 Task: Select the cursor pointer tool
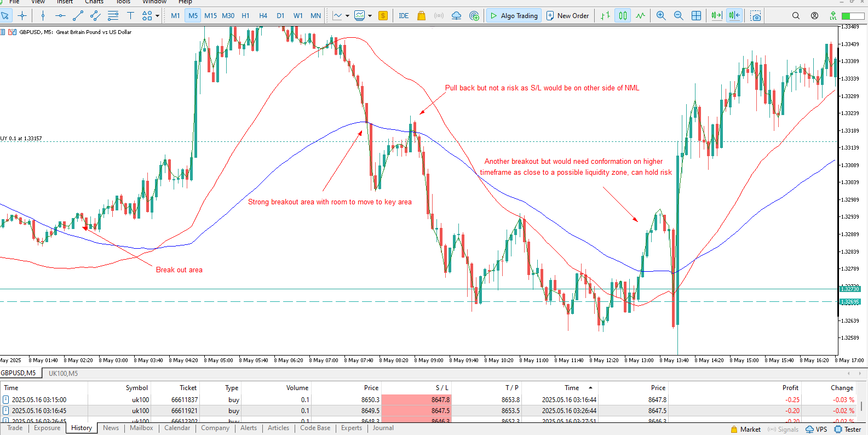click(5, 16)
